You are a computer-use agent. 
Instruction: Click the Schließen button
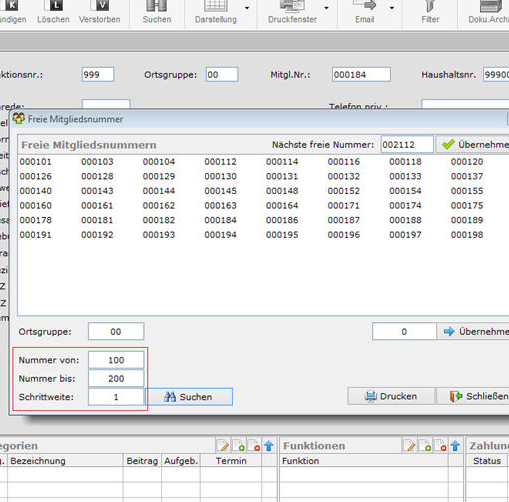click(x=473, y=396)
